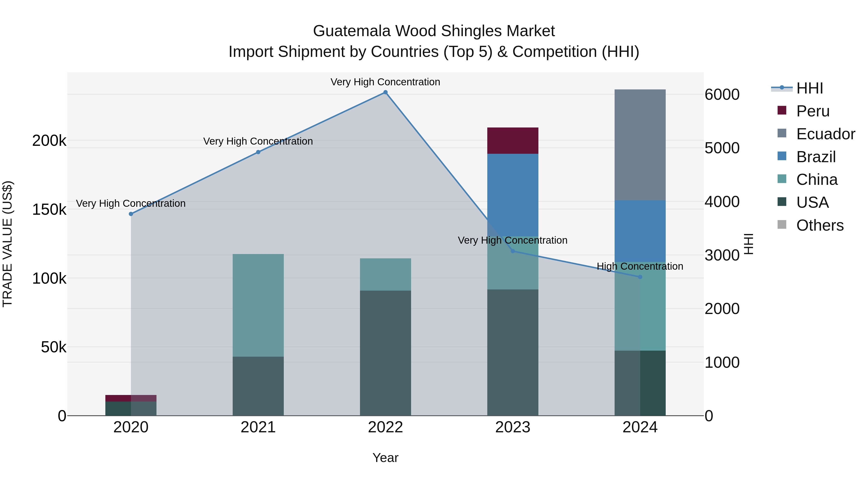
Task: Click the Peru maroon legend swatch
Action: [x=782, y=110]
